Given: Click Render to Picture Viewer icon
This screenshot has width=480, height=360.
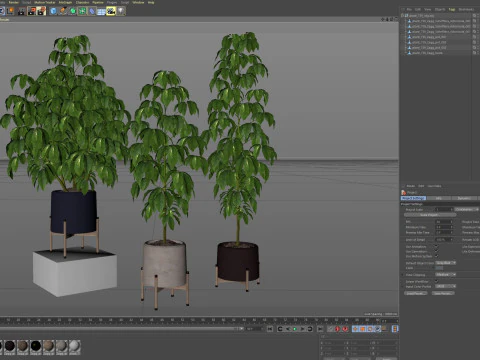Looking at the screenshot, I should pos(32,11).
